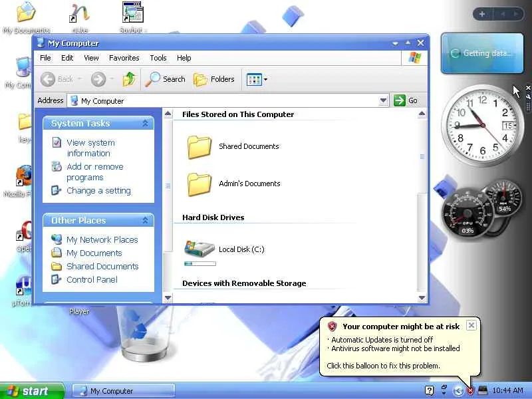Viewport: 532px width, 399px height.
Task: Click the Add or remove programs icon
Action: tap(57, 166)
